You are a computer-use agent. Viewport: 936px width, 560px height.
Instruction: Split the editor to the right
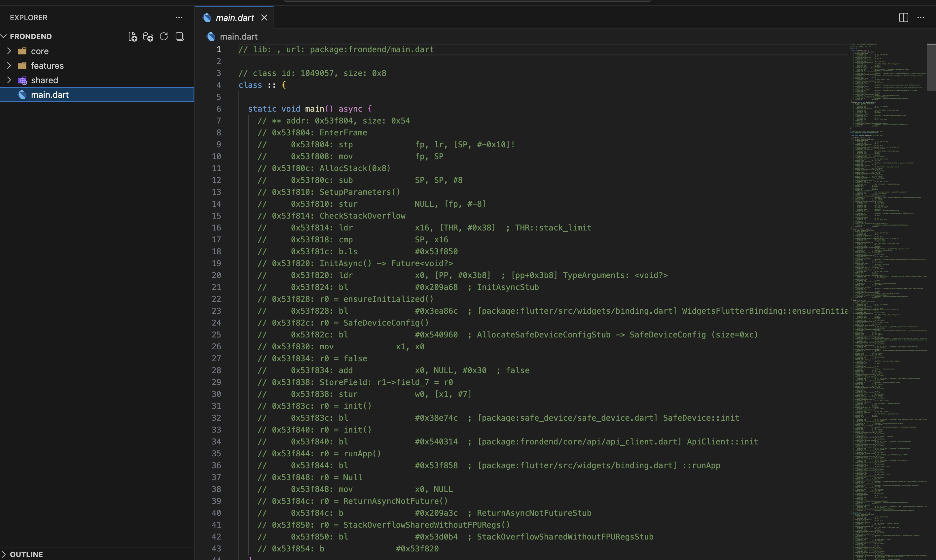click(x=904, y=17)
